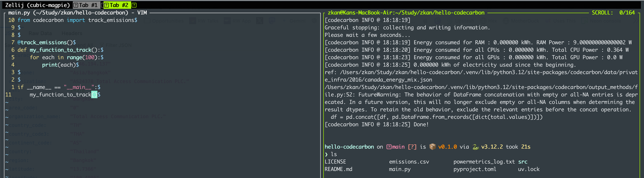
Task: Click the icon right of Tab #2
Action: (x=134, y=5)
